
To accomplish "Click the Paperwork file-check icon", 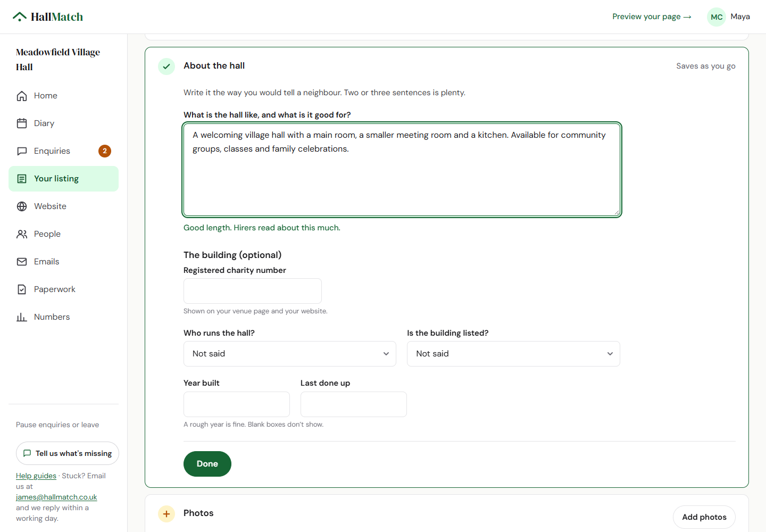I will coord(22,289).
